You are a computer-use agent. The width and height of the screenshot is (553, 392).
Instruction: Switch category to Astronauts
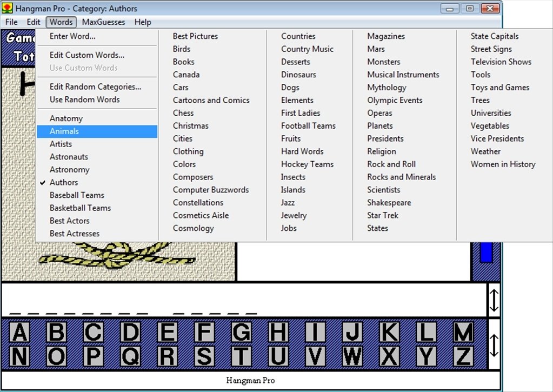(97, 157)
